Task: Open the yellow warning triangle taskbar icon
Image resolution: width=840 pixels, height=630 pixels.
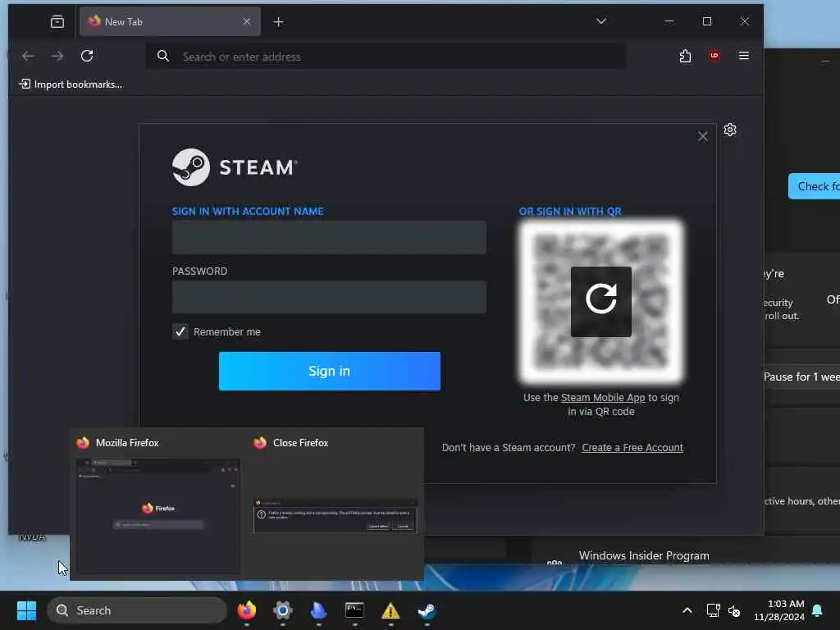Action: coord(390,610)
